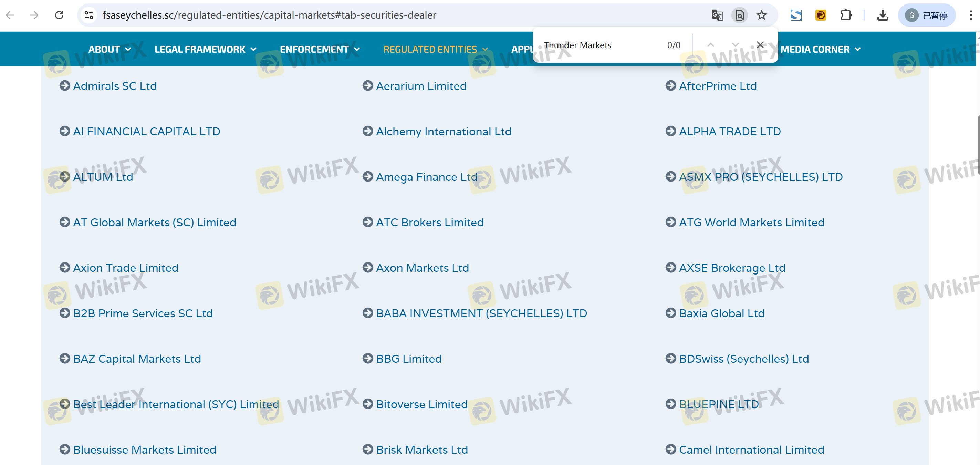
Task: Click the address bar URL
Action: (269, 15)
